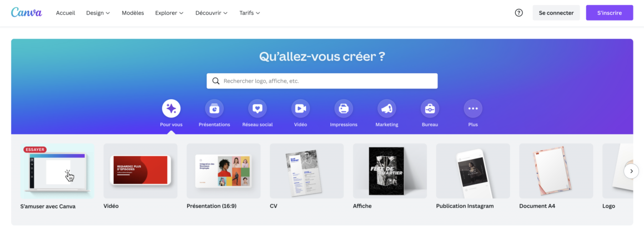
Task: Open the Découvrir dropdown menu
Action: coord(212,13)
